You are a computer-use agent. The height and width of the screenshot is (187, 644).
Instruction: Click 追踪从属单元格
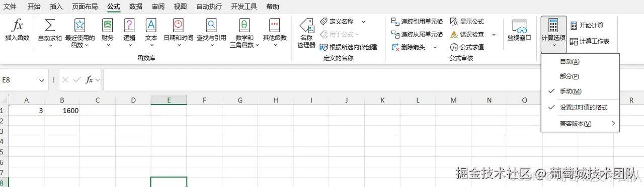[x=417, y=34]
